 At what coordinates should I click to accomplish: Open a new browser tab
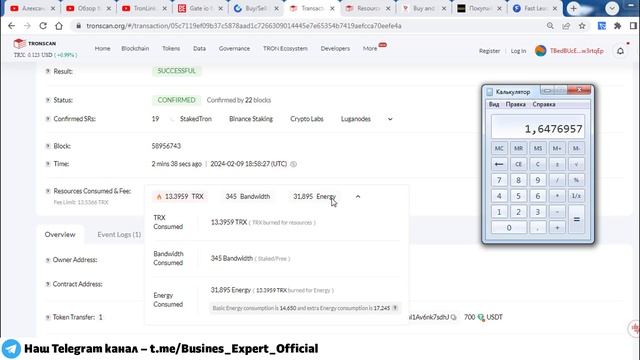coord(573,8)
